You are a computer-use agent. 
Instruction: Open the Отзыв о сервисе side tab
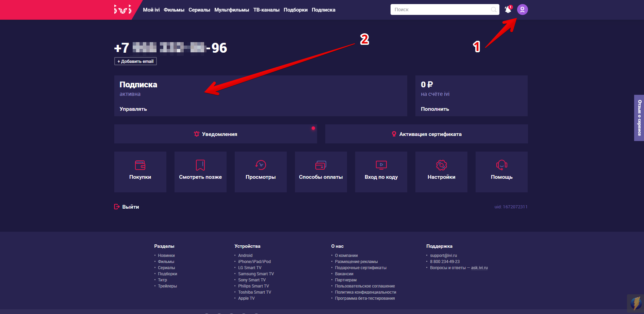pos(639,118)
